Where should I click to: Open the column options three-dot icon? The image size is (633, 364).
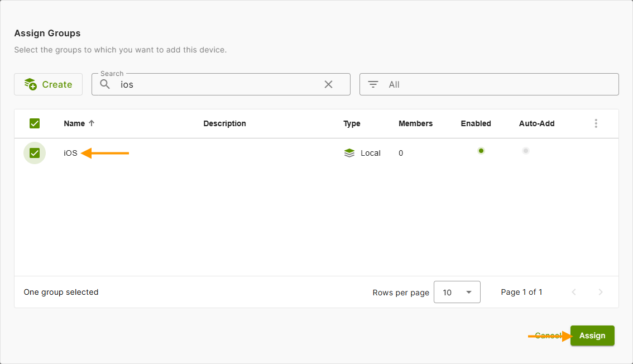[596, 123]
